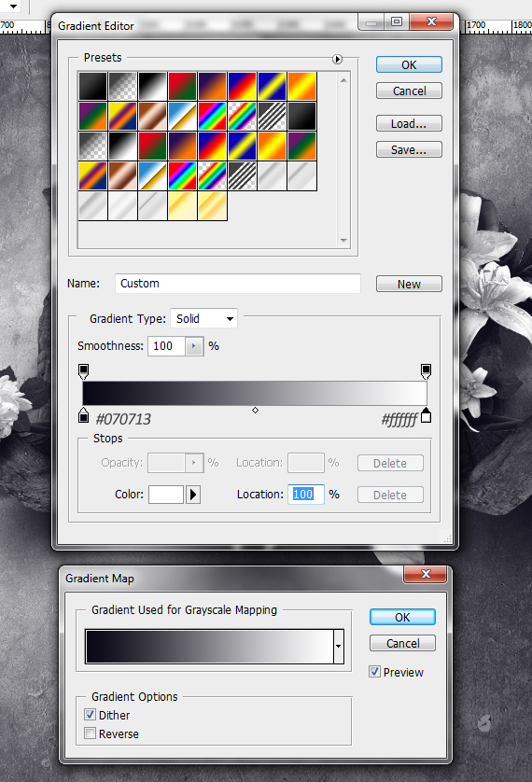
Task: Select the fourth-row Spectrum rainbow preset
Action: click(182, 176)
